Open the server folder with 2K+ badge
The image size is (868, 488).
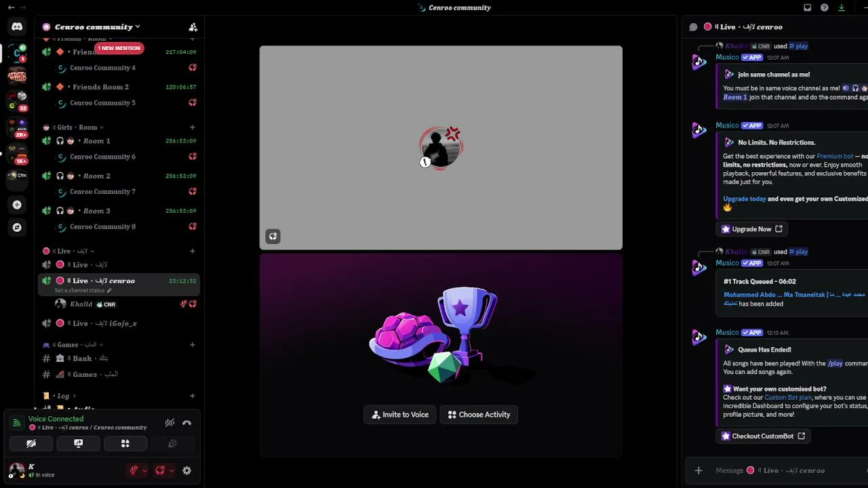pyautogui.click(x=17, y=127)
